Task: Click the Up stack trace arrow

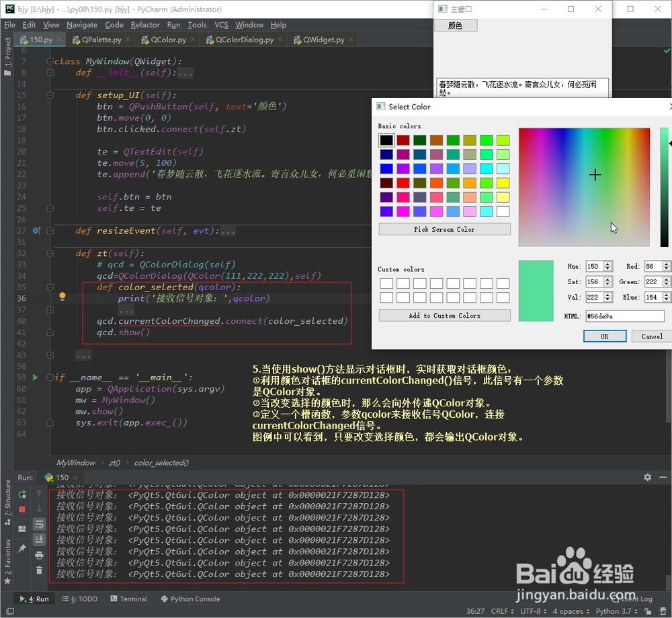Action: (39, 493)
